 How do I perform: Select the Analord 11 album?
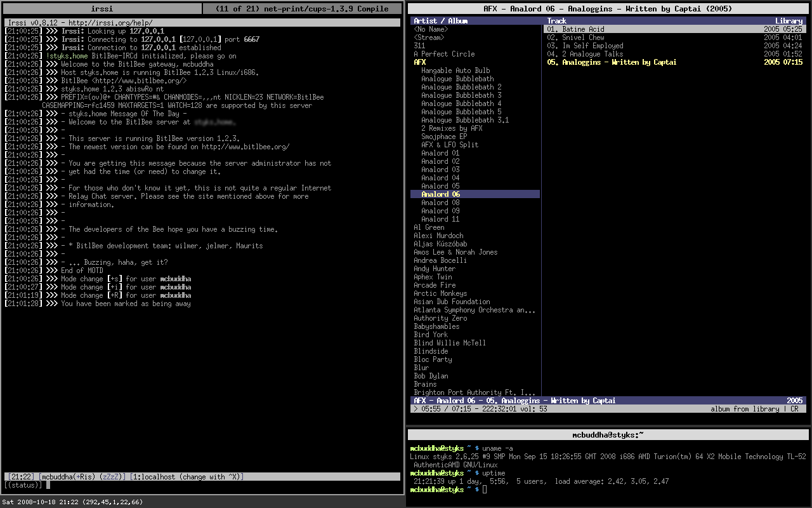(440, 219)
